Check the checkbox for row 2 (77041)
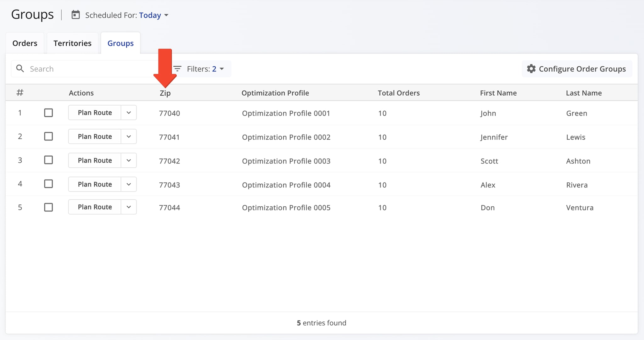Image resolution: width=644 pixels, height=340 pixels. (x=48, y=136)
